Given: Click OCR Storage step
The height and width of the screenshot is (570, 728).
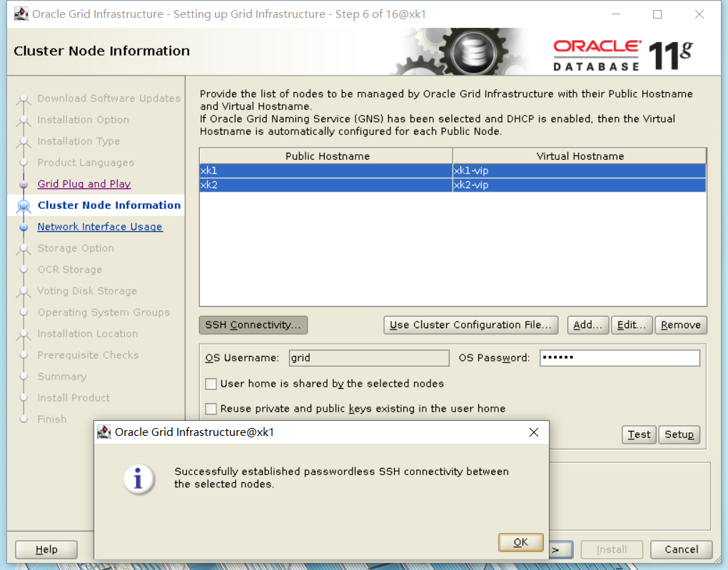Looking at the screenshot, I should click(x=70, y=270).
